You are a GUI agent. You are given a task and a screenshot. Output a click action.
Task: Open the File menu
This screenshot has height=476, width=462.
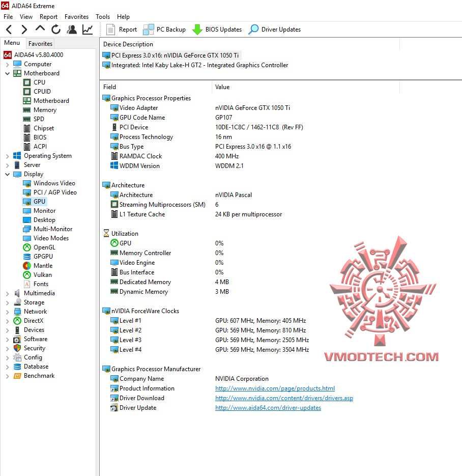pos(8,17)
